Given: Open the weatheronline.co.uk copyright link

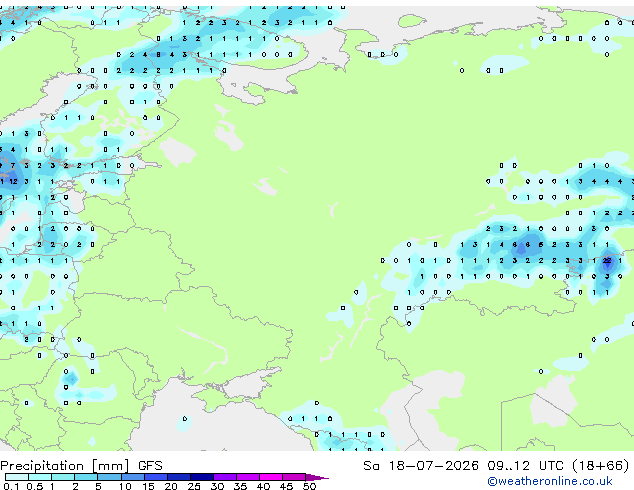Looking at the screenshot, I should pos(550,481).
